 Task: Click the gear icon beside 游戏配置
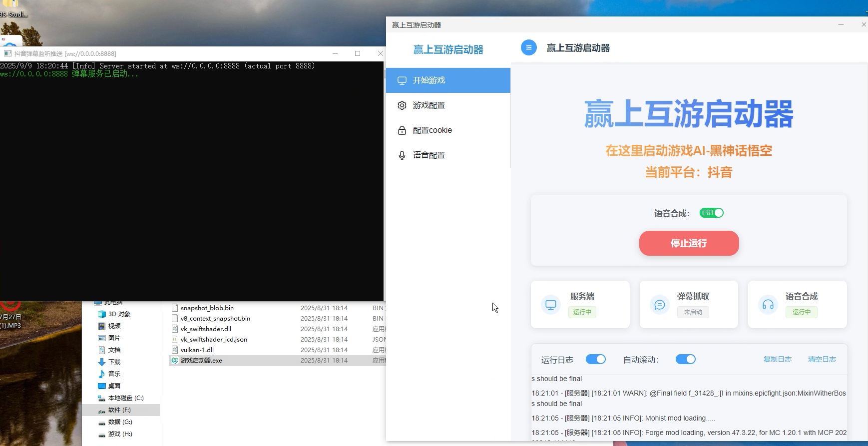click(x=402, y=105)
